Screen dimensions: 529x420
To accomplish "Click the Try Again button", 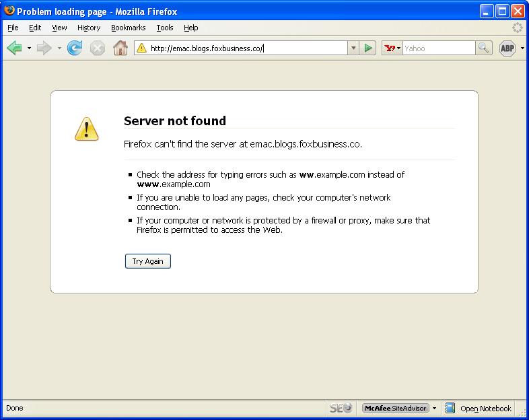I will click(x=148, y=261).
